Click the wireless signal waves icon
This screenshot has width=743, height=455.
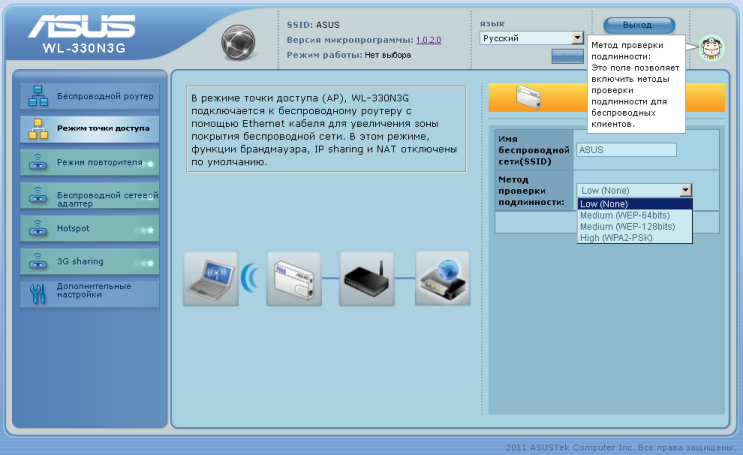click(x=251, y=278)
